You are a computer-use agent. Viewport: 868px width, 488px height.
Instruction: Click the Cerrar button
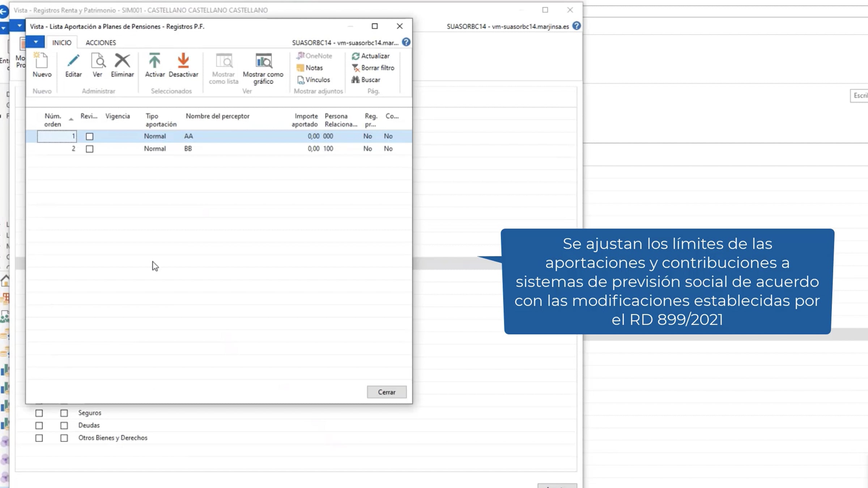pos(387,392)
